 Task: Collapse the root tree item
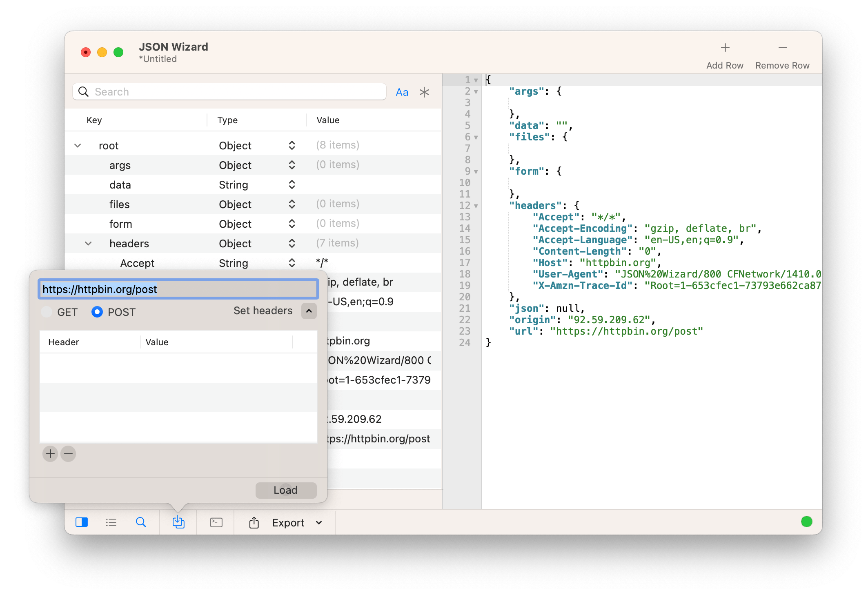tap(78, 145)
